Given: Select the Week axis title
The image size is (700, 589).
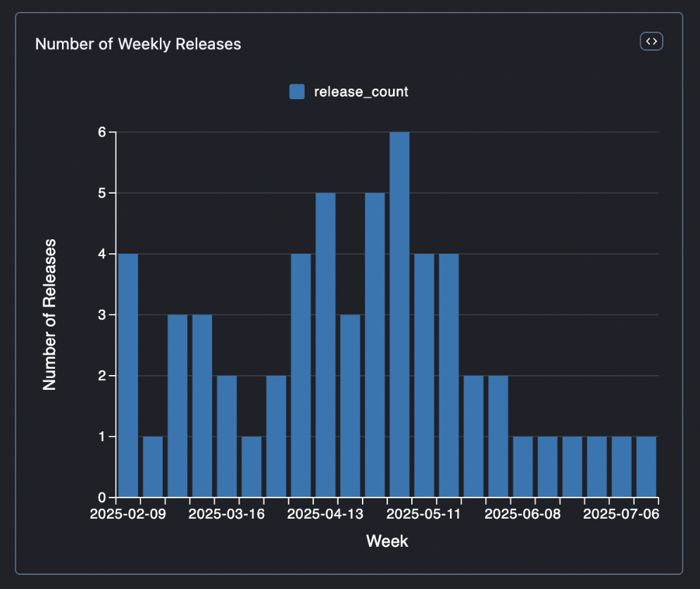Looking at the screenshot, I should [x=387, y=541].
